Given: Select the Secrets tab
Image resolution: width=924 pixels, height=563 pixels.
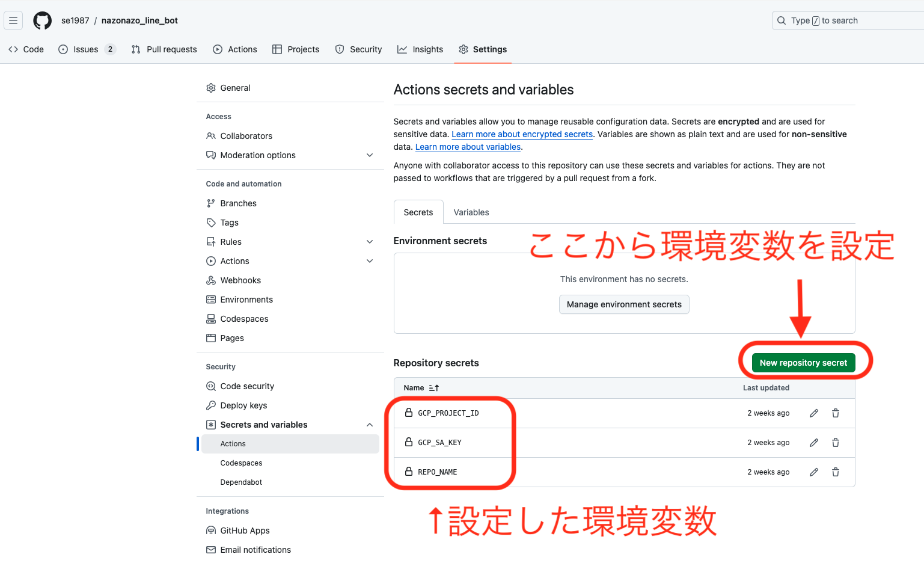Looking at the screenshot, I should coord(418,212).
